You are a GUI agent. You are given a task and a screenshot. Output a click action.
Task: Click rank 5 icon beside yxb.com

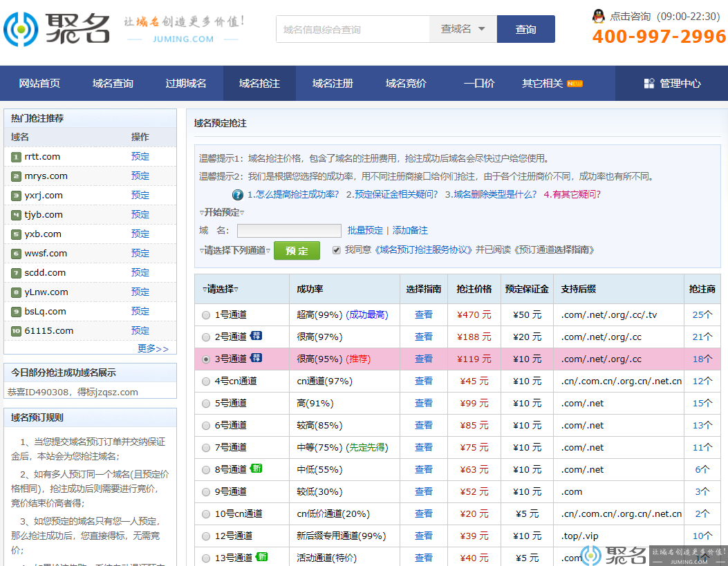(x=17, y=235)
